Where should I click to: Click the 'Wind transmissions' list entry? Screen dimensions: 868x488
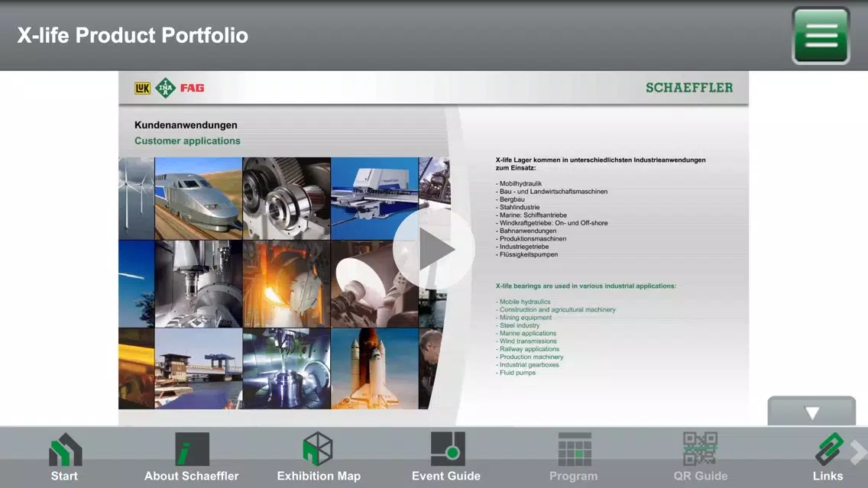(x=526, y=341)
